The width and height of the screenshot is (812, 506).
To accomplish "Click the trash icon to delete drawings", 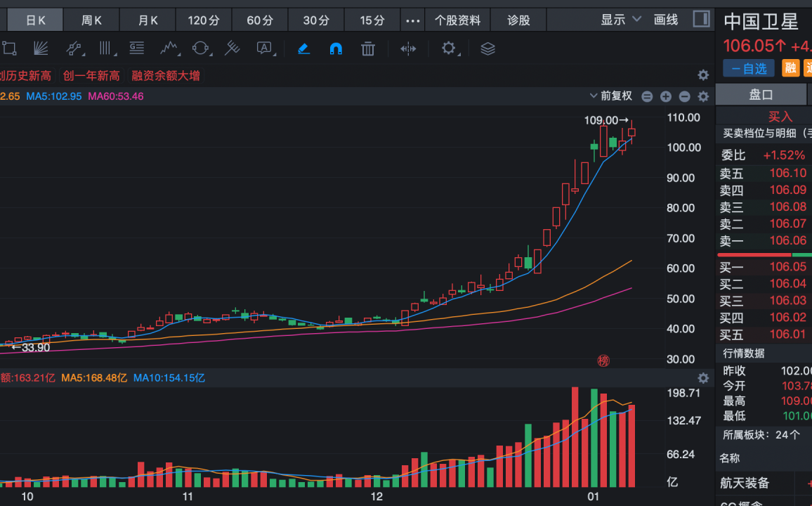I will click(x=367, y=48).
